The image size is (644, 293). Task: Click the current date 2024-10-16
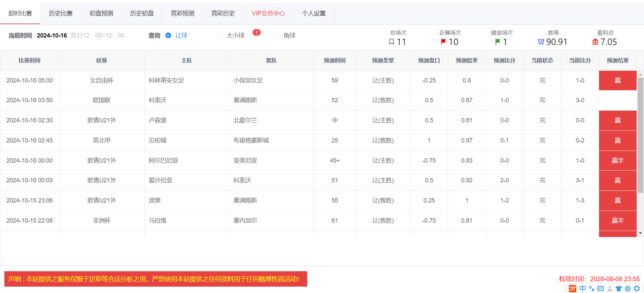[52, 36]
